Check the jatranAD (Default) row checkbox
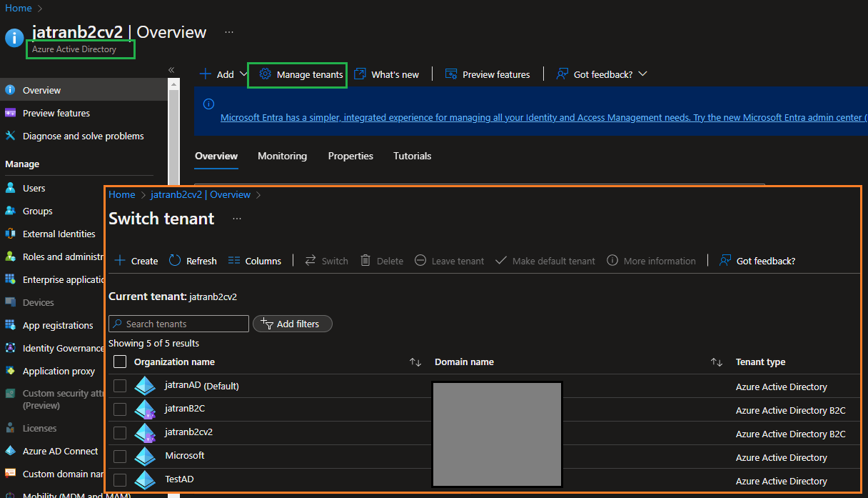 tap(120, 386)
